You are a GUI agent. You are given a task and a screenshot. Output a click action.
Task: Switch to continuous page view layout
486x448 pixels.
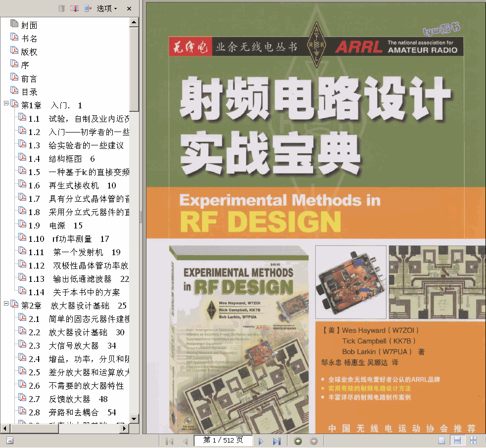click(458, 441)
